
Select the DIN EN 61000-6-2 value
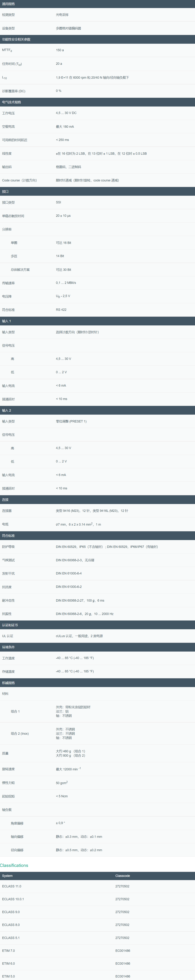[x=69, y=587]
